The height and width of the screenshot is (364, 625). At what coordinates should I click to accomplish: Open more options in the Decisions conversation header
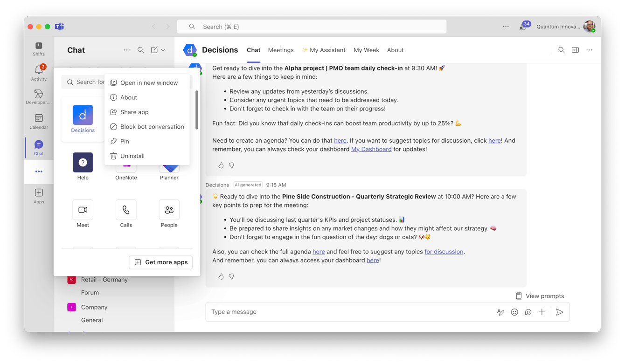point(589,50)
